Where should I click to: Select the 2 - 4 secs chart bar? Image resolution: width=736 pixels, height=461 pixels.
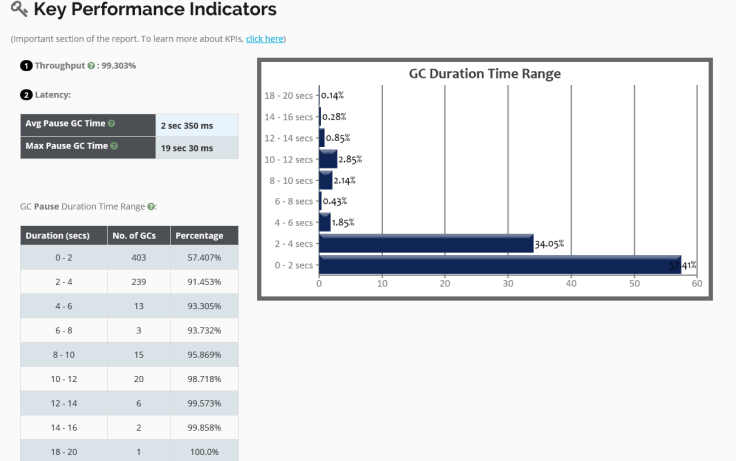click(426, 244)
